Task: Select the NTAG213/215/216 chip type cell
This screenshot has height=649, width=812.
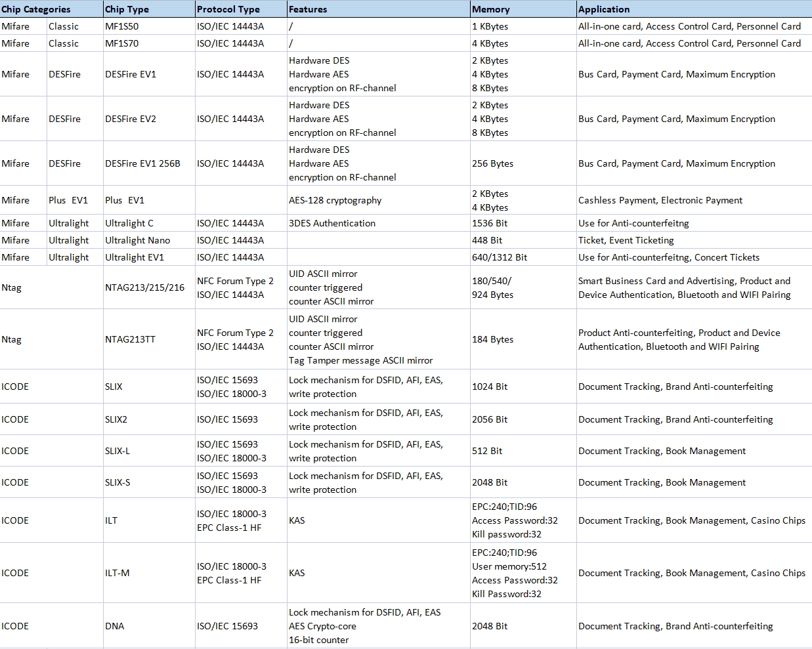Action: pyautogui.click(x=144, y=287)
